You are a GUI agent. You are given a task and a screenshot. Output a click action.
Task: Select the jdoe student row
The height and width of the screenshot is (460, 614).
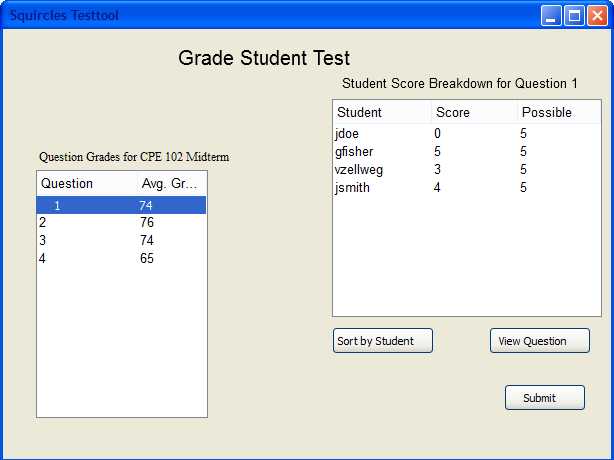[466, 133]
